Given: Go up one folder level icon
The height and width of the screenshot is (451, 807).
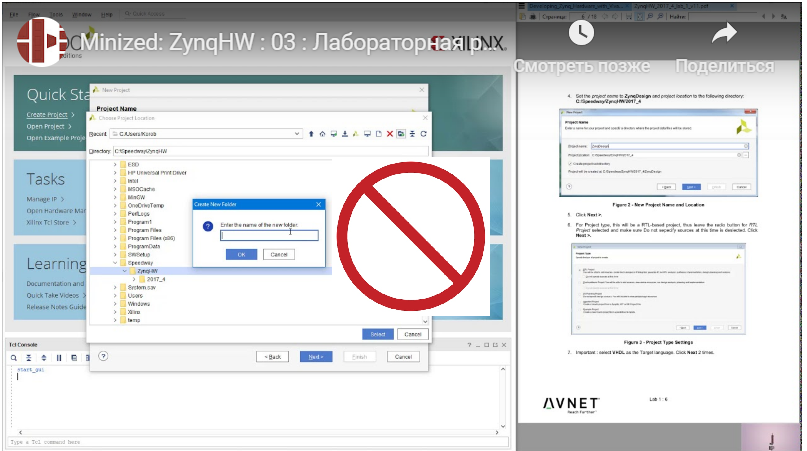Looking at the screenshot, I should (x=310, y=133).
